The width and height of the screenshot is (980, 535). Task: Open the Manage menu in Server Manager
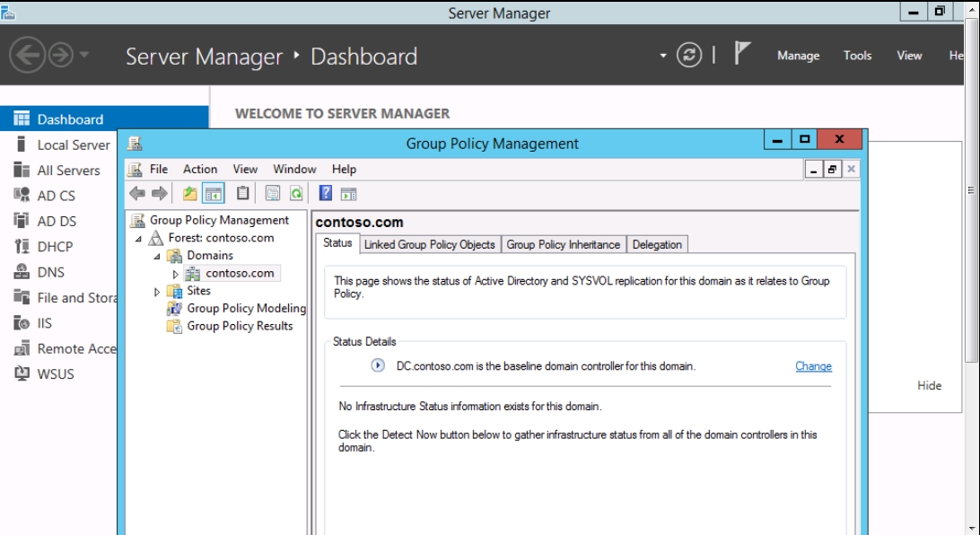798,56
